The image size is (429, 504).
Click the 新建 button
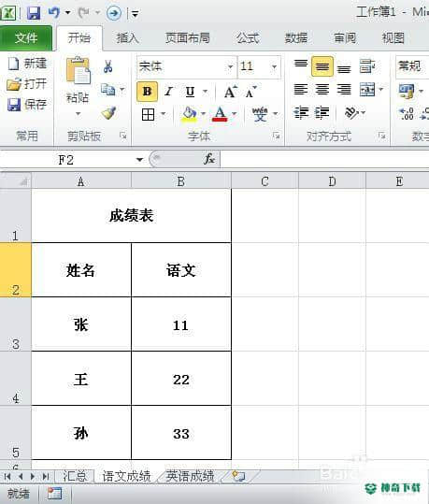(28, 64)
